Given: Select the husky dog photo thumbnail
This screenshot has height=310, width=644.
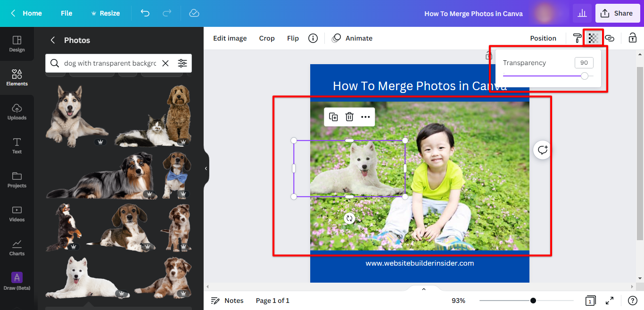Looking at the screenshot, I should [x=76, y=115].
